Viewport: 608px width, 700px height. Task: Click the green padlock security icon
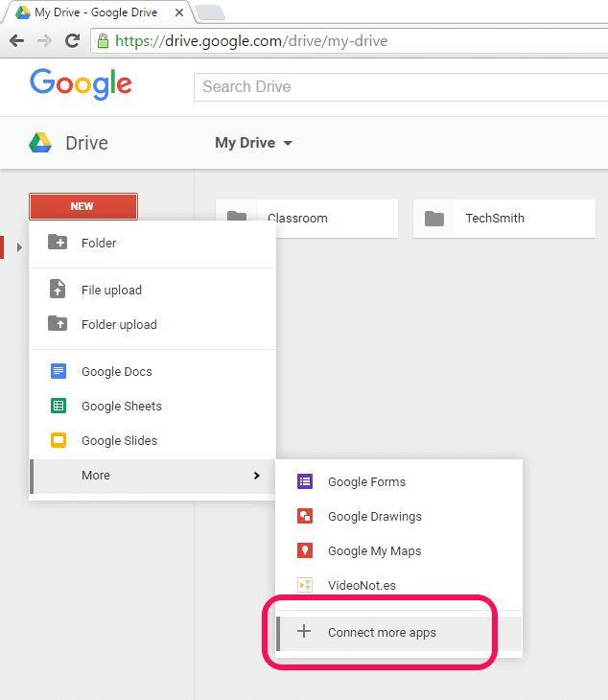tap(103, 41)
